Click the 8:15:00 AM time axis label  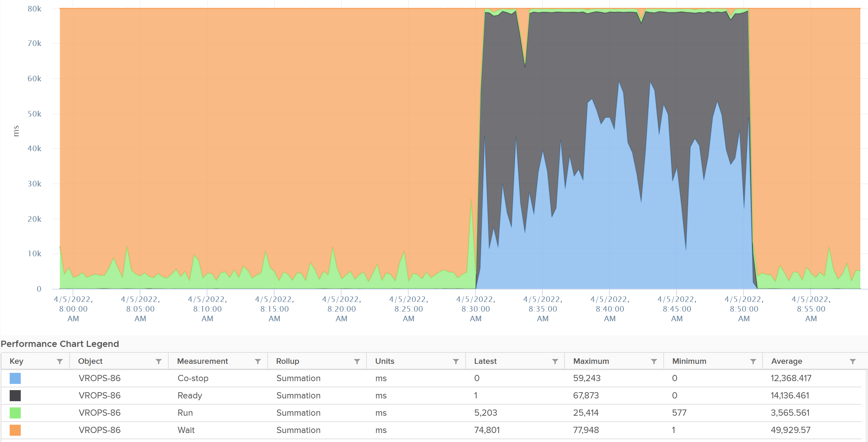274,309
